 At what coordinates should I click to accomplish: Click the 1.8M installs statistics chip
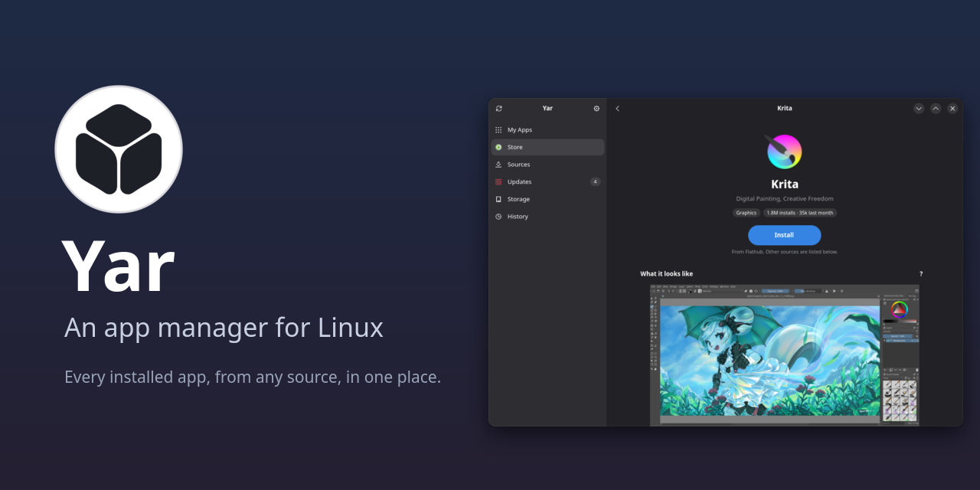[800, 213]
